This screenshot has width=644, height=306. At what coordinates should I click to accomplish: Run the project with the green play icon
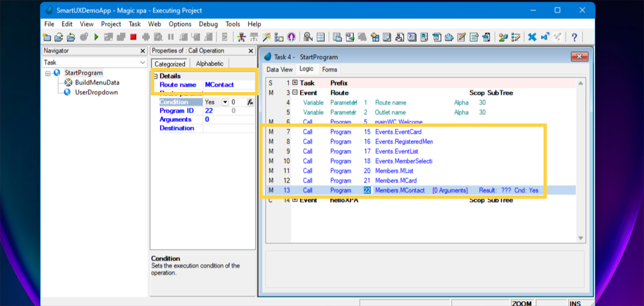(96, 37)
